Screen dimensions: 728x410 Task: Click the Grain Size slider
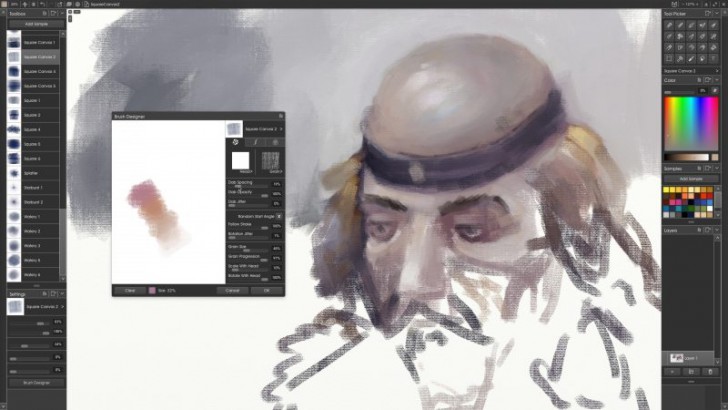pos(249,251)
